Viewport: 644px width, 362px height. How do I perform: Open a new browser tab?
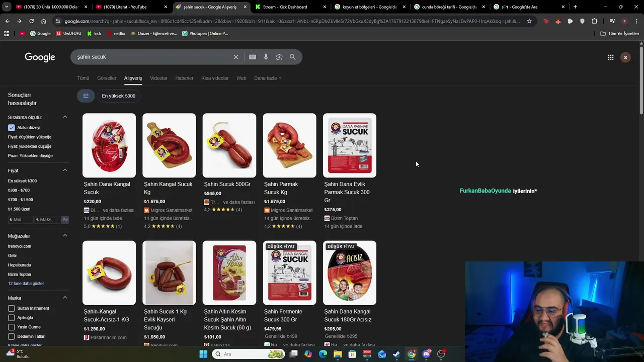click(575, 7)
